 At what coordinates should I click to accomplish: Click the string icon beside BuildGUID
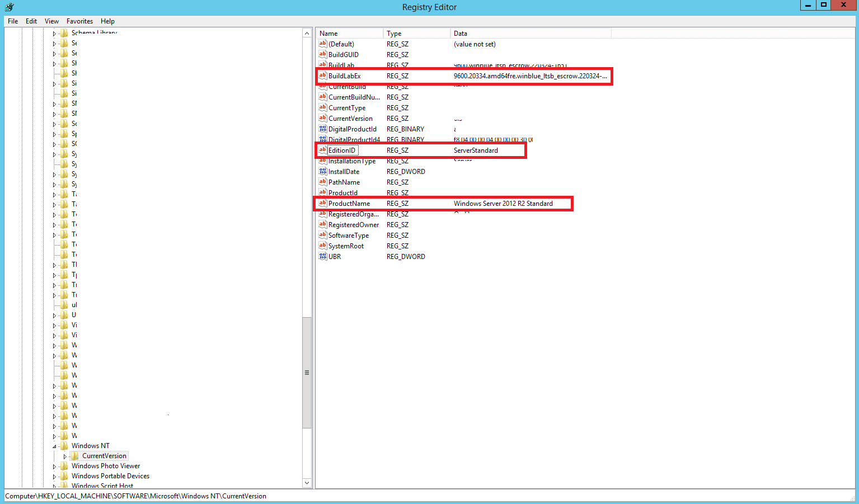point(323,54)
